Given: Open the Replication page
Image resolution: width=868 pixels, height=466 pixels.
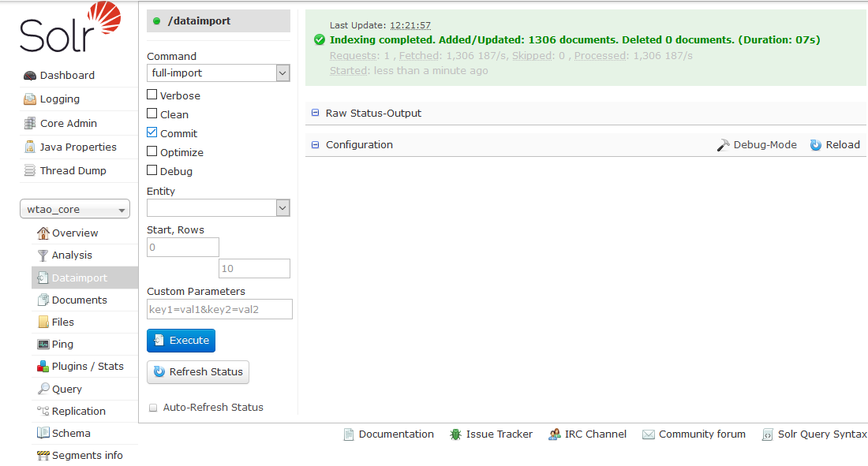Looking at the screenshot, I should 79,412.
